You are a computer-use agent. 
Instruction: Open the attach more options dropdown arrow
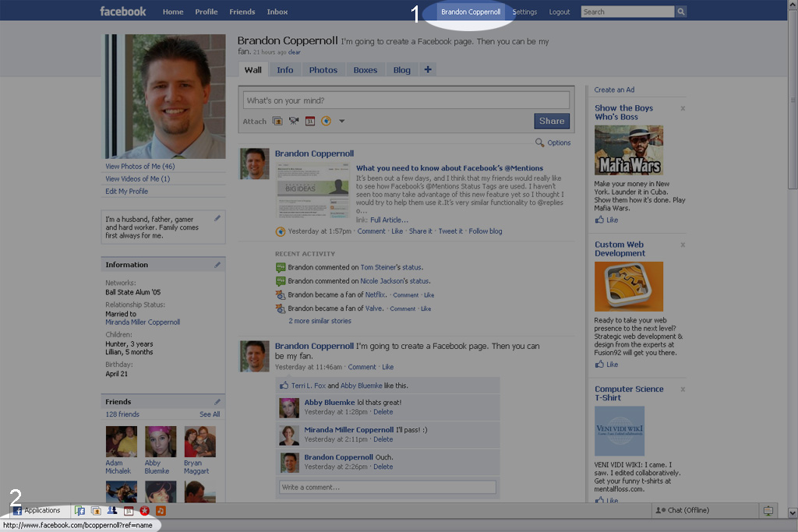(342, 121)
